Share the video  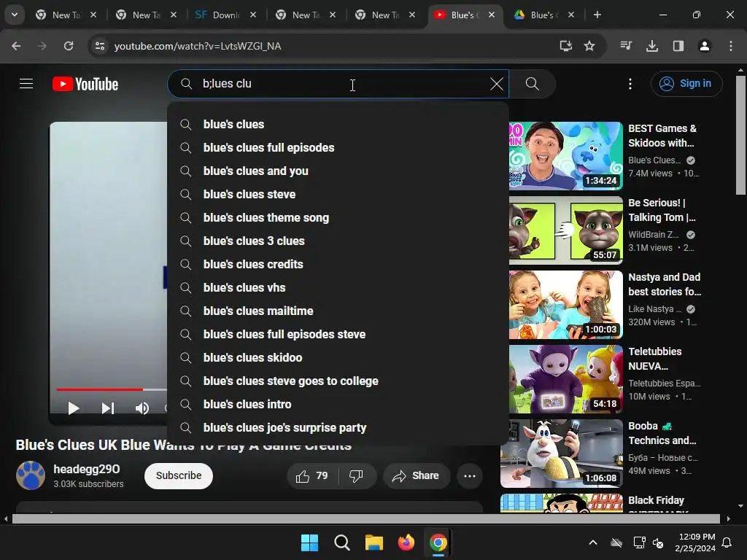point(415,475)
